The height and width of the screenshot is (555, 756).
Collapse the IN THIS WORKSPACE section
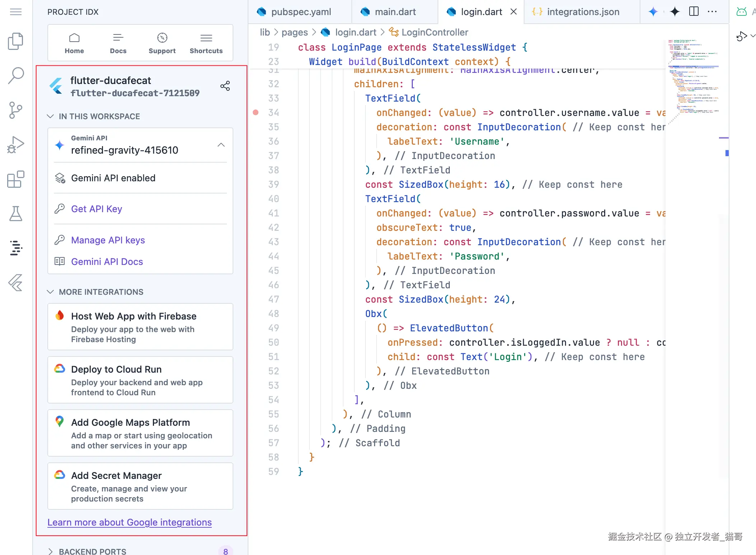[x=51, y=116]
